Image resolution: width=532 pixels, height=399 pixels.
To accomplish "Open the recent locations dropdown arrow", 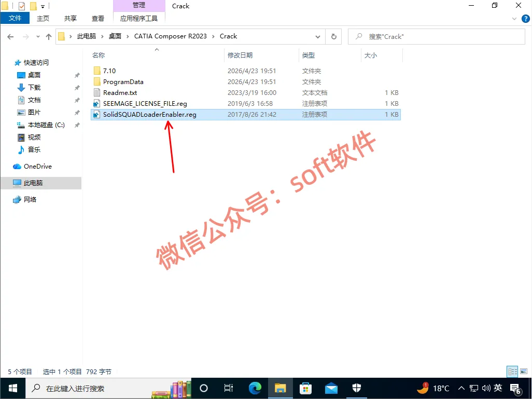I will (38, 37).
